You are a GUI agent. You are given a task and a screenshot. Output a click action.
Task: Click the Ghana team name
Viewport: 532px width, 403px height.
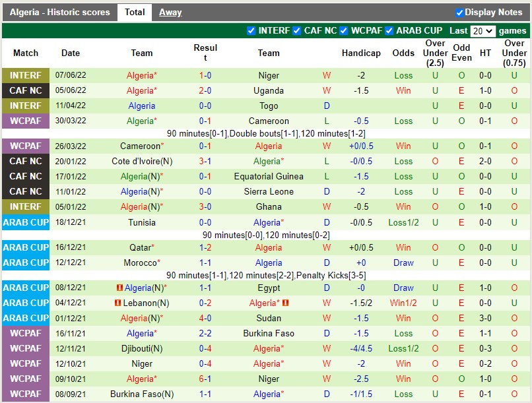point(269,206)
